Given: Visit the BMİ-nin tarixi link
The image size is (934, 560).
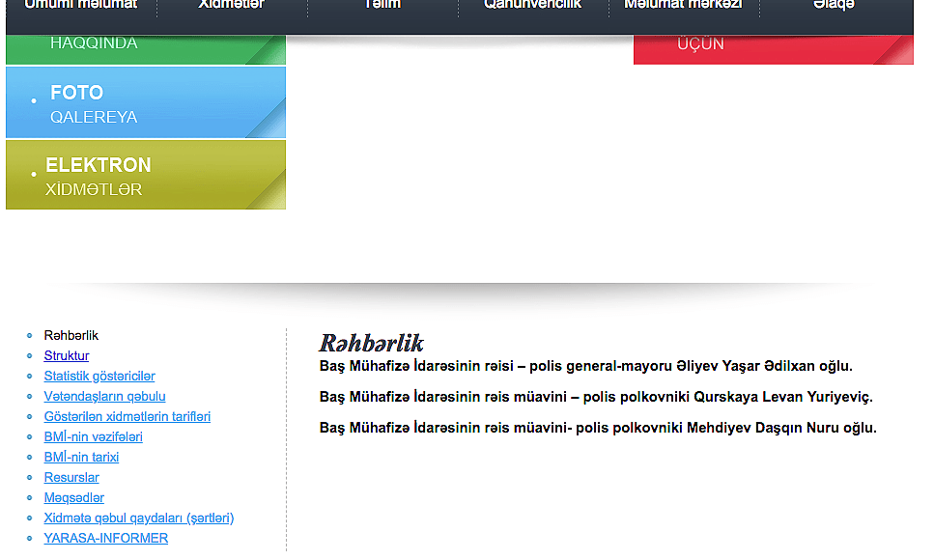Looking at the screenshot, I should (81, 458).
